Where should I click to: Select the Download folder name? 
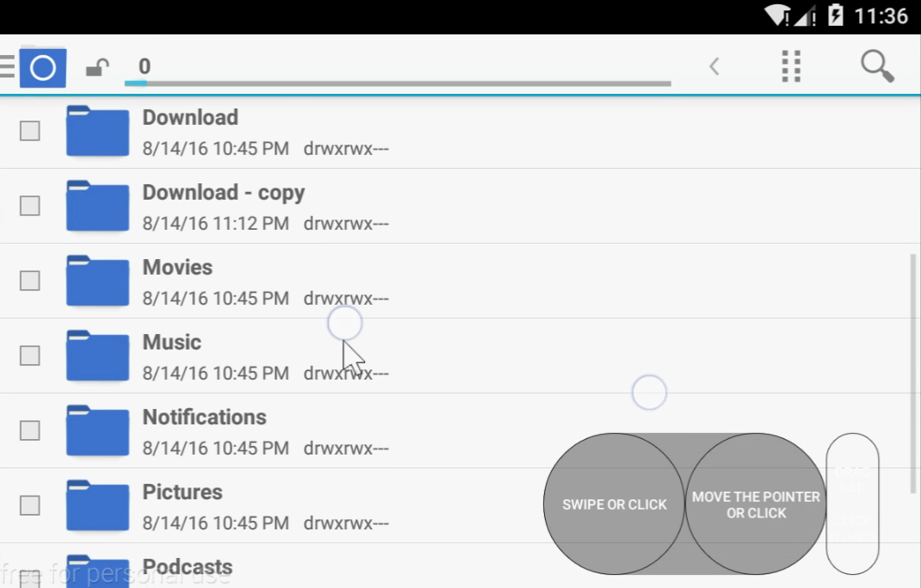[x=190, y=117]
